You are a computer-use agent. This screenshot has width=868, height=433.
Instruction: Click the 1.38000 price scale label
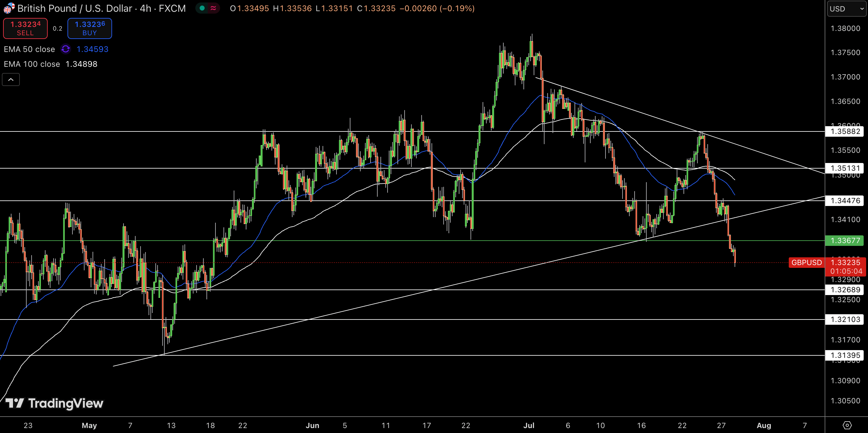point(845,28)
